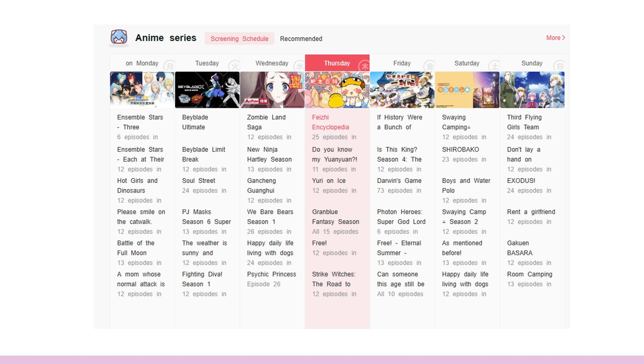This screenshot has height=364, width=644.
Task: Open the SHIROBAKO series link
Action: [460, 150]
